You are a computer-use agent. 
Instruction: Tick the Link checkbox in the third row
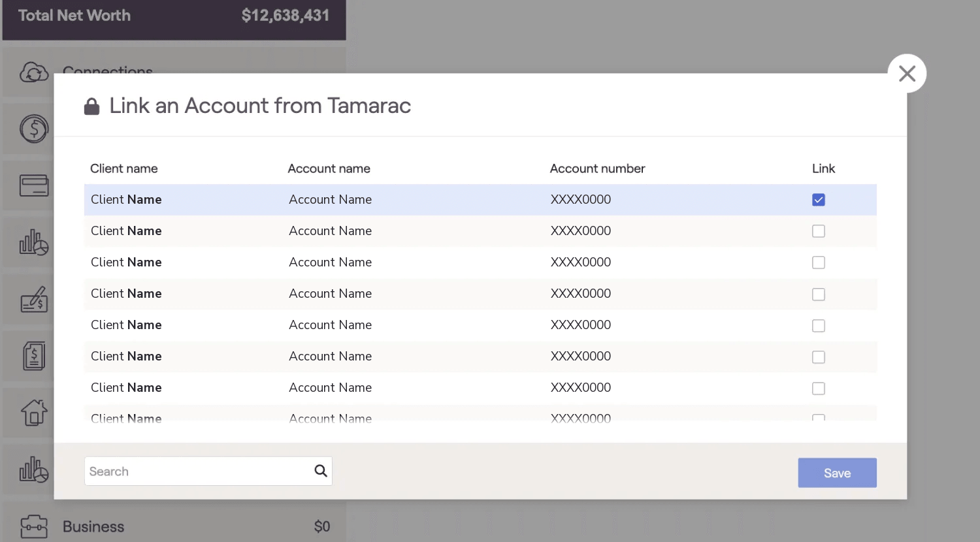(819, 263)
